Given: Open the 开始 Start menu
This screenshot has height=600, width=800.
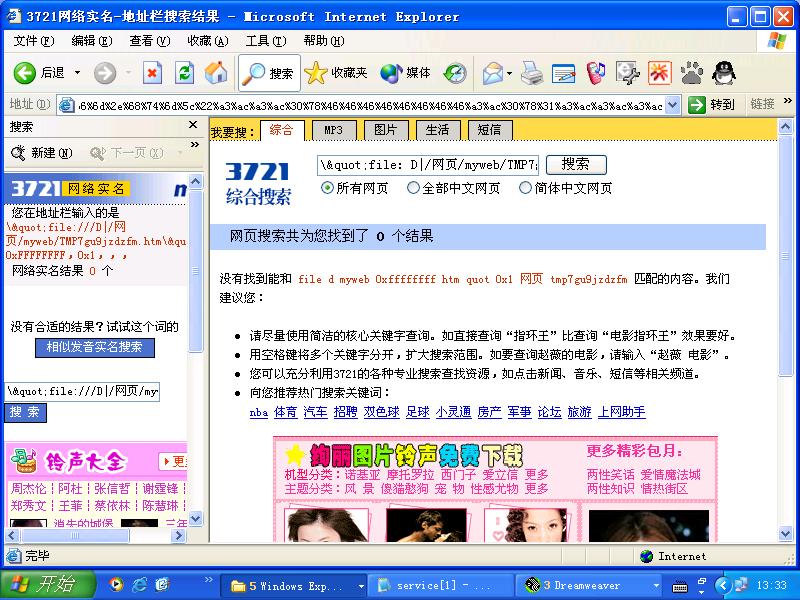Looking at the screenshot, I should coord(47,585).
